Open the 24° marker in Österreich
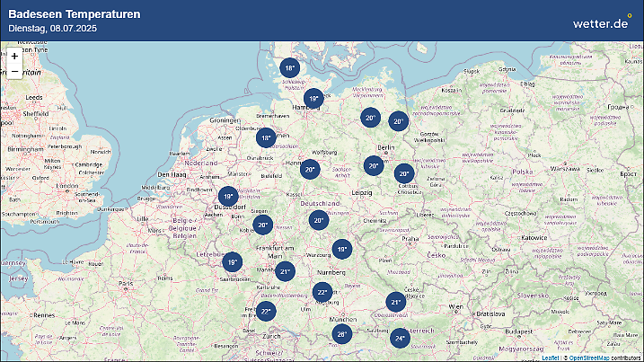644x362 pixels. click(400, 339)
